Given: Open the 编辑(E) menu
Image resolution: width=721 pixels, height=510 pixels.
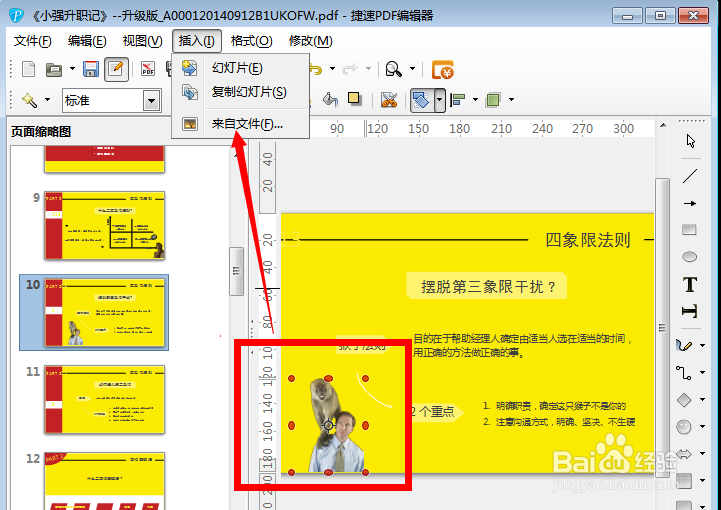Looking at the screenshot, I should point(87,41).
